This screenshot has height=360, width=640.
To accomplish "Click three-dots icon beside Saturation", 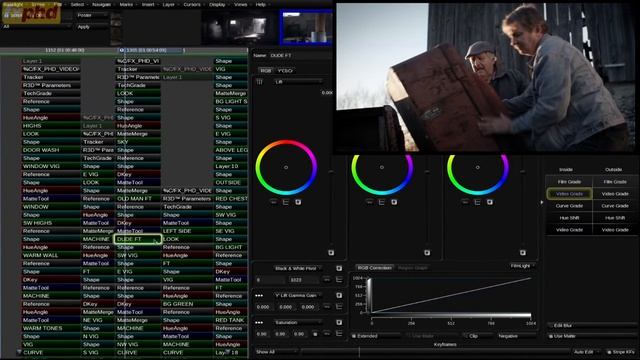I will pyautogui.click(x=259, y=322).
